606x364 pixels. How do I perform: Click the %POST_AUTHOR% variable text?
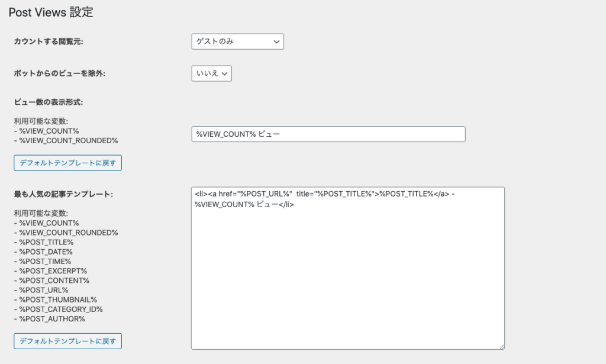52,318
